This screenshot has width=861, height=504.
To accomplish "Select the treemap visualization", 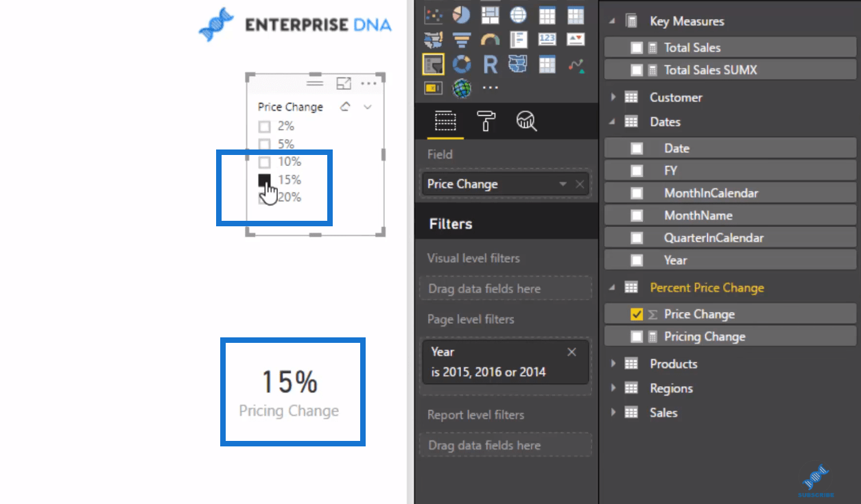I will (x=490, y=14).
